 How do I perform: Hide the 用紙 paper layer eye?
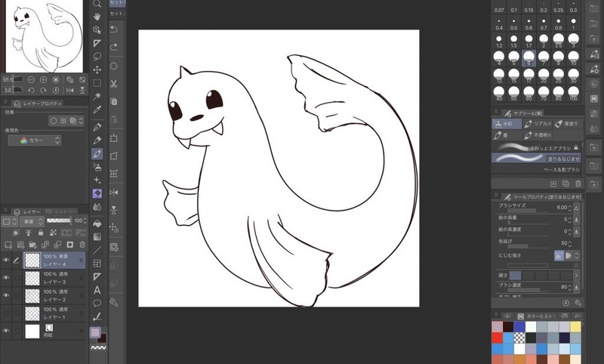tap(6, 331)
